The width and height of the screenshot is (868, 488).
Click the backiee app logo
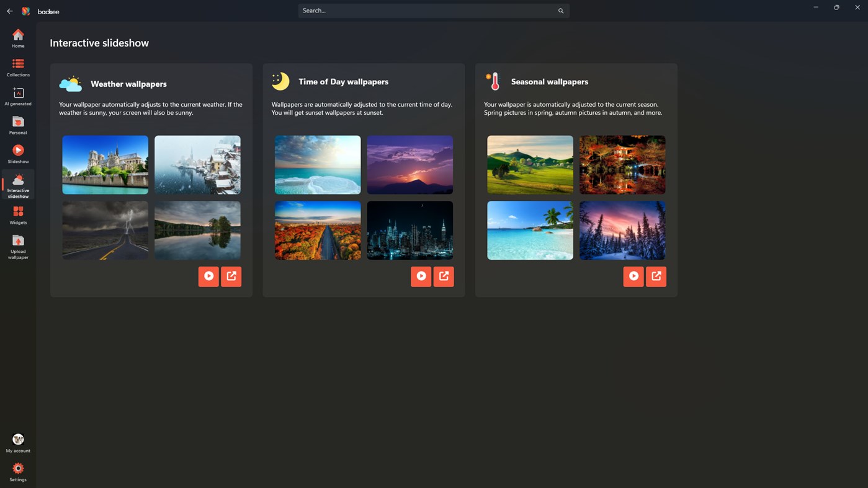tap(26, 11)
